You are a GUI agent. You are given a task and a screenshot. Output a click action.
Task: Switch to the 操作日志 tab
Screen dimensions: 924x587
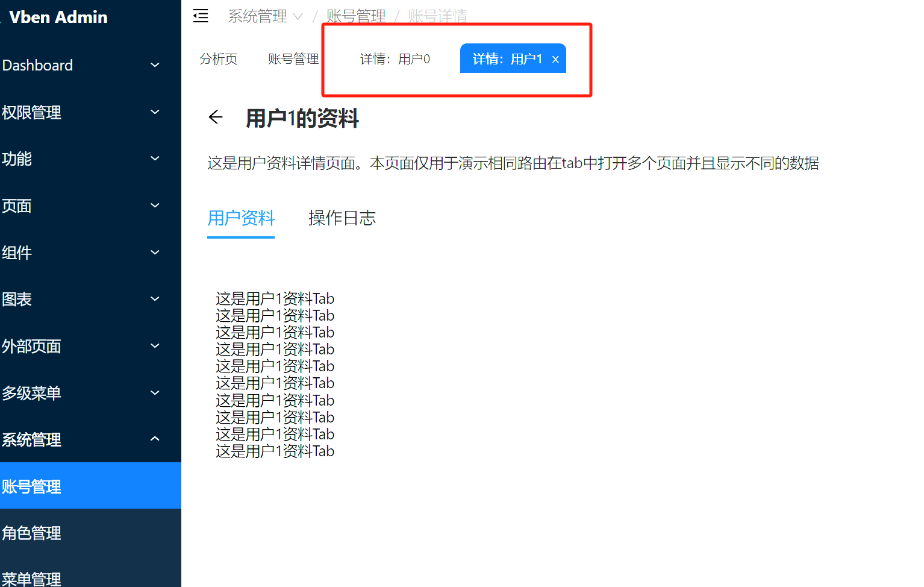coord(342,218)
